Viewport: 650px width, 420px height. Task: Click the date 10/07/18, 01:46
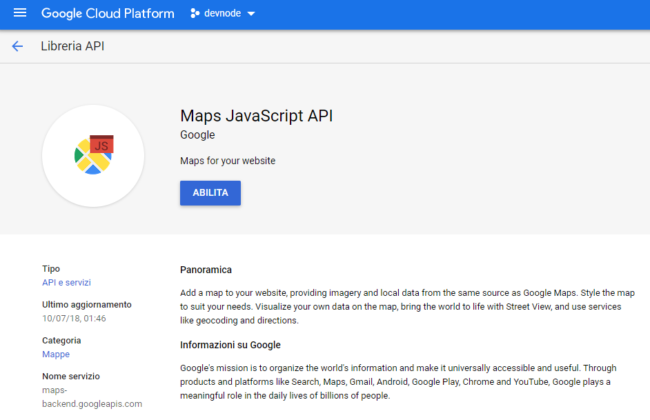74,318
